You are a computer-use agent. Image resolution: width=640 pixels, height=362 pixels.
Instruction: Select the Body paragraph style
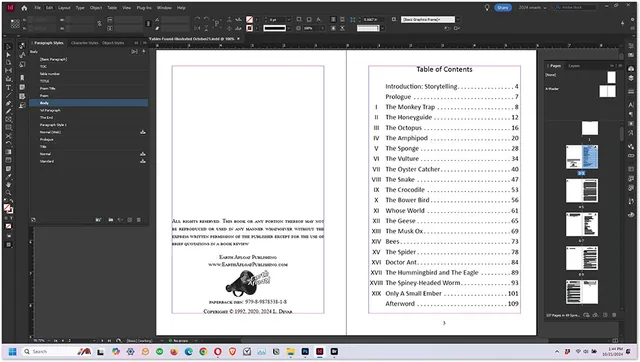coord(88,103)
